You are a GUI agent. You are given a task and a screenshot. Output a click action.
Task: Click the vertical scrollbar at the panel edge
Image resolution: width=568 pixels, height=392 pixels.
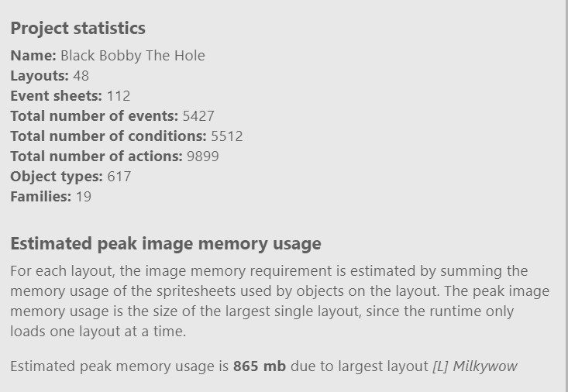click(x=566, y=196)
